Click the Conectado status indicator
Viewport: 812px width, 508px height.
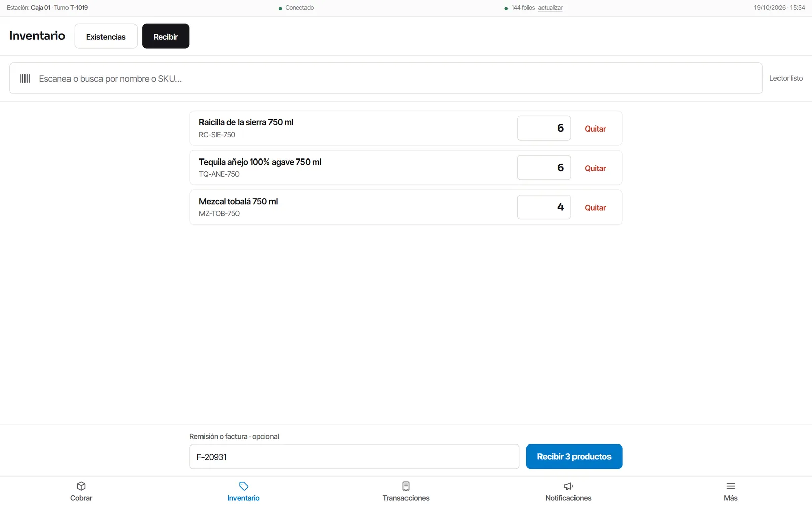[296, 8]
